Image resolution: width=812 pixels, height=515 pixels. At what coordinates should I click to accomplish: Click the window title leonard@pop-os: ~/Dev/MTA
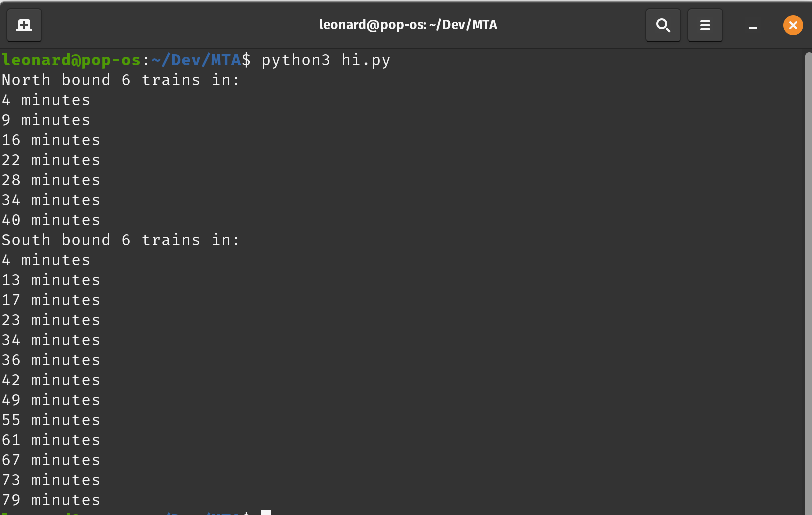click(x=408, y=25)
